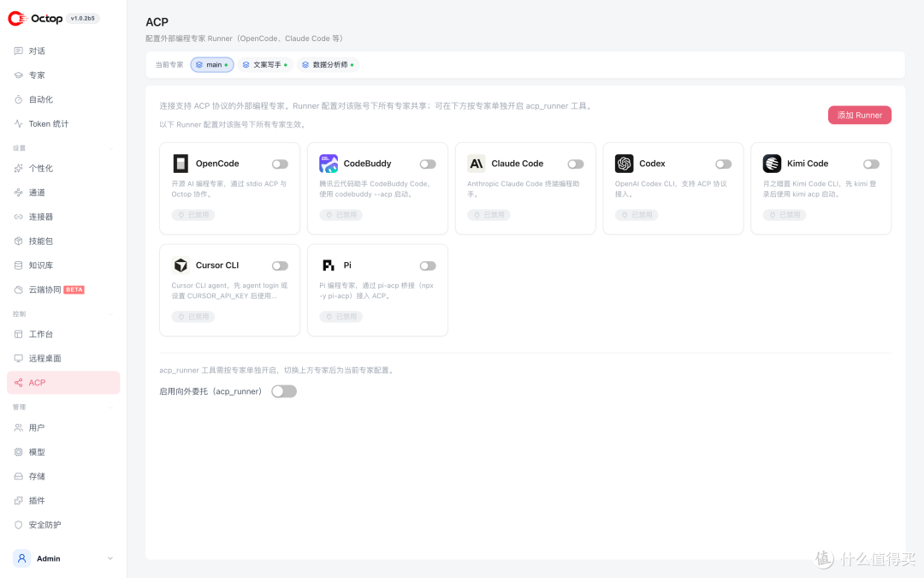Click the OpenCode runner icon
This screenshot has height=578, width=924.
(181, 164)
